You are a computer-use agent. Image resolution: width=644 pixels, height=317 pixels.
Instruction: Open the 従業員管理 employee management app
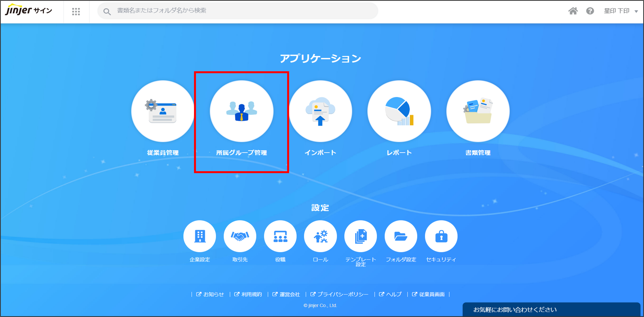point(163,111)
